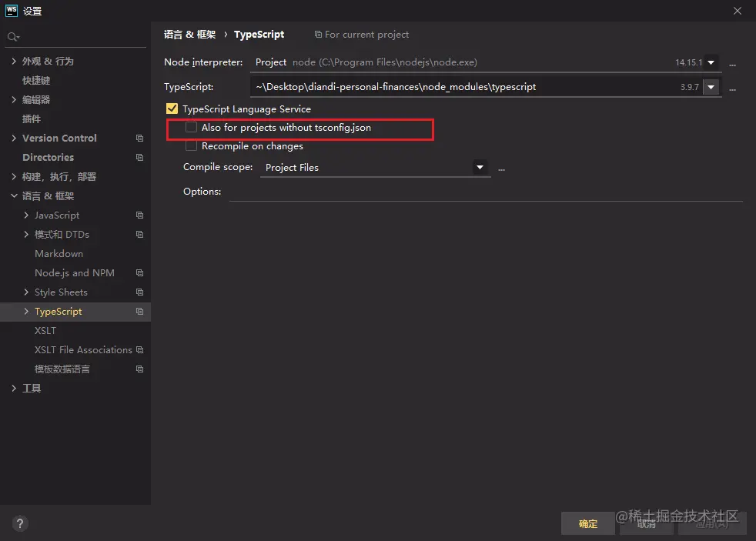
Task: Select 快捷键 in settings tree
Action: (x=36, y=81)
